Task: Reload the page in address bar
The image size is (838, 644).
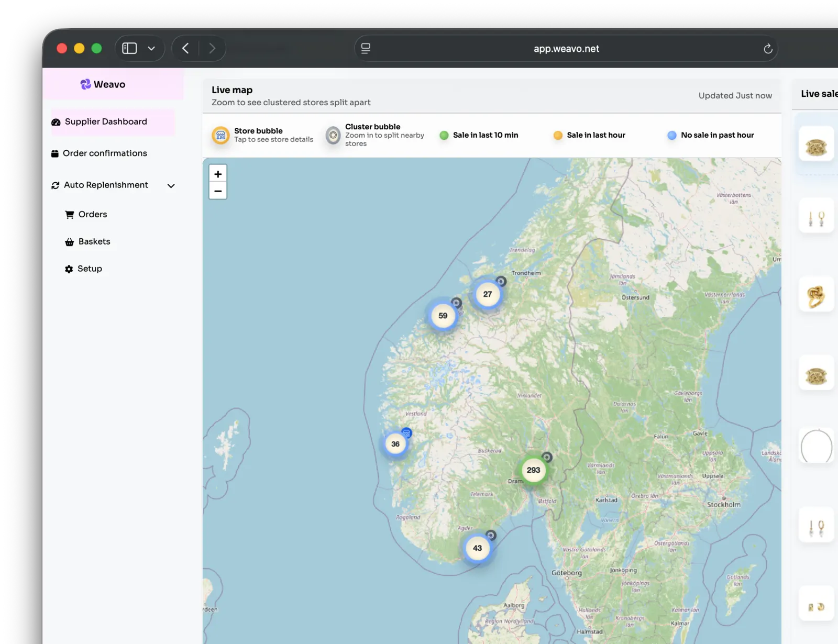Action: click(768, 49)
